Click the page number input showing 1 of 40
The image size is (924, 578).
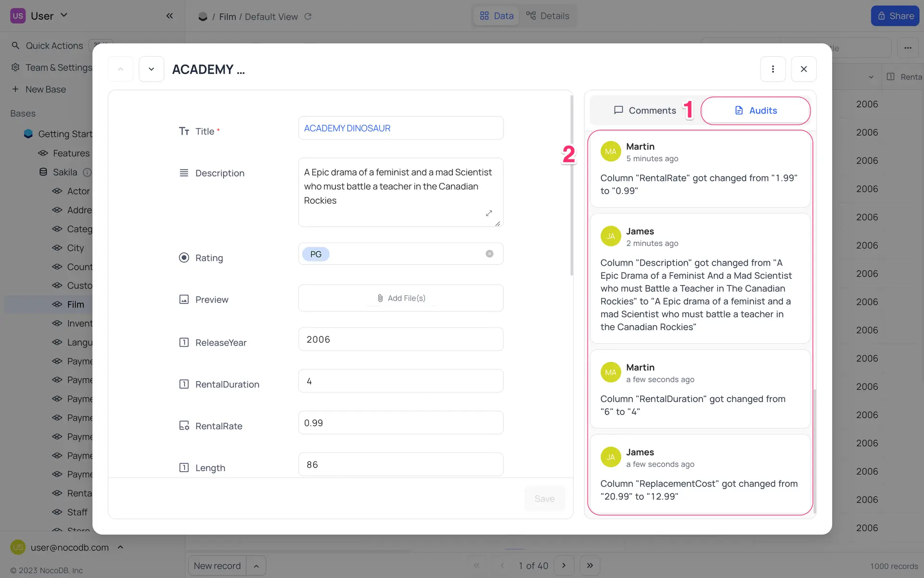coord(533,565)
